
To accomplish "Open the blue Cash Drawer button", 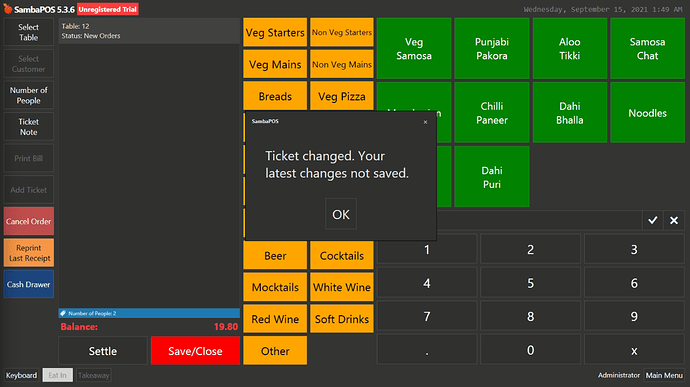I will tap(29, 284).
